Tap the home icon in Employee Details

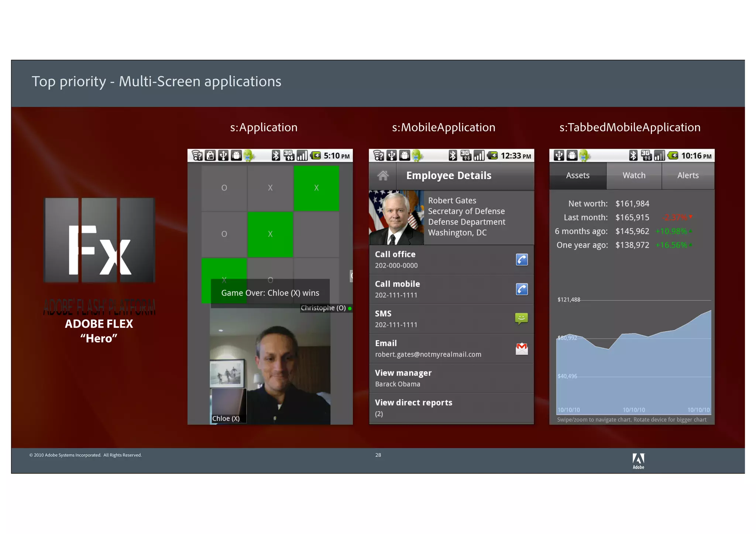pyautogui.click(x=383, y=176)
